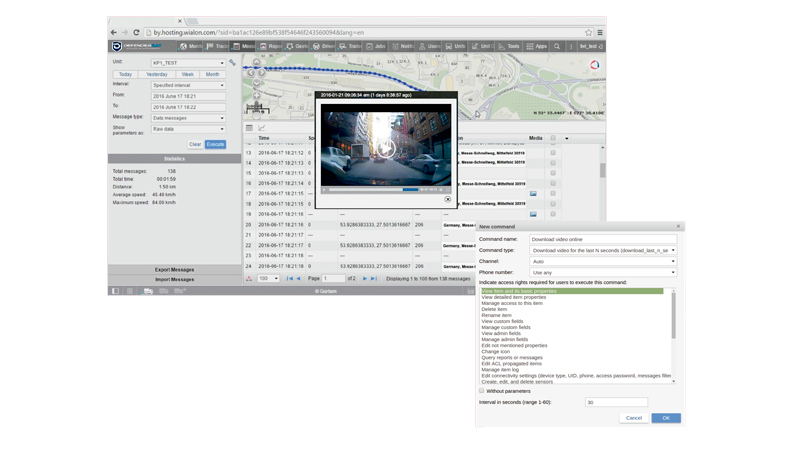Click the wrench icon next to Unit

tap(232, 63)
